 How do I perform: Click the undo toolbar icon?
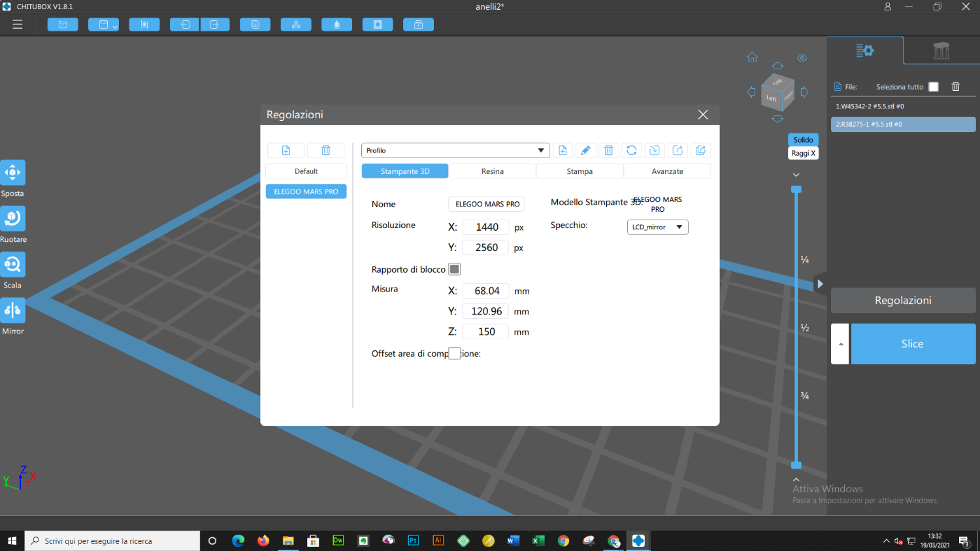point(185,25)
